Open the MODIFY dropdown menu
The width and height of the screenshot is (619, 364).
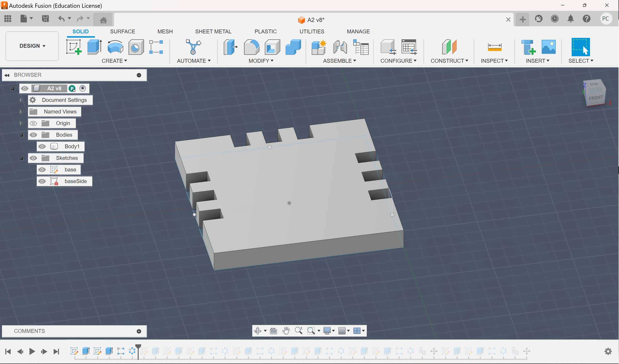point(261,61)
